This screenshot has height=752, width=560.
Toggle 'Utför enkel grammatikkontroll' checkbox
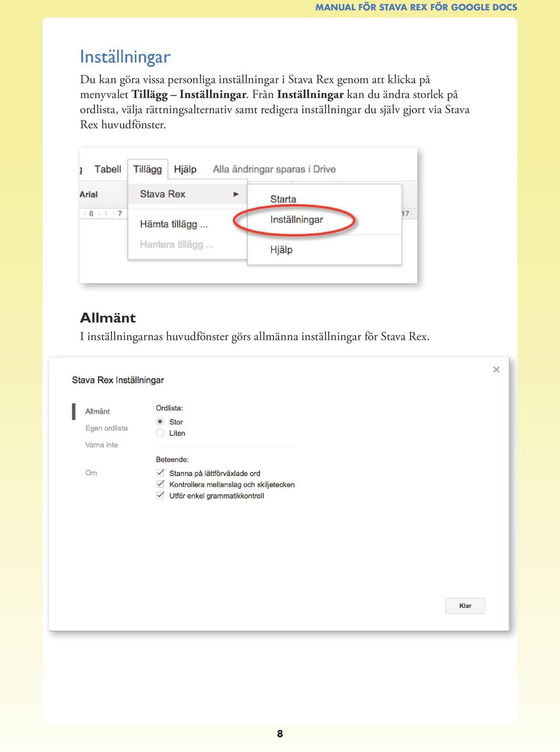coord(160,495)
